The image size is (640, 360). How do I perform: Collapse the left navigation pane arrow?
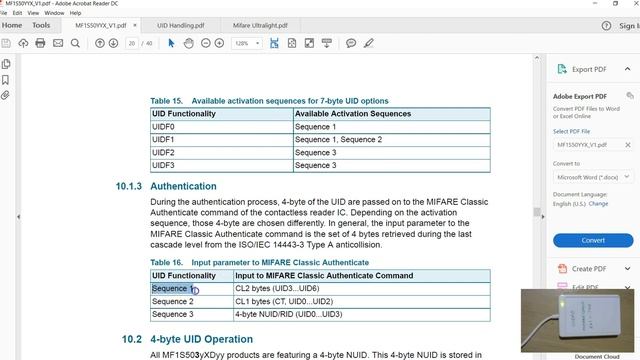tap(18, 217)
